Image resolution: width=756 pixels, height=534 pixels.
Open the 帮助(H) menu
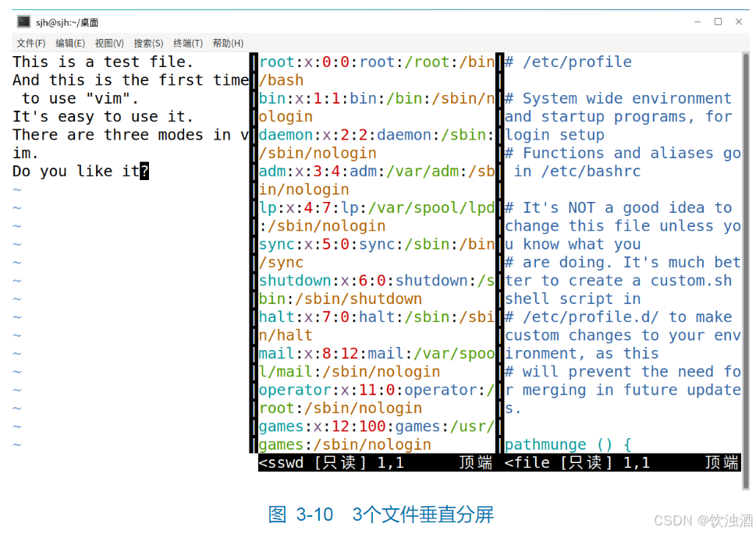point(228,44)
